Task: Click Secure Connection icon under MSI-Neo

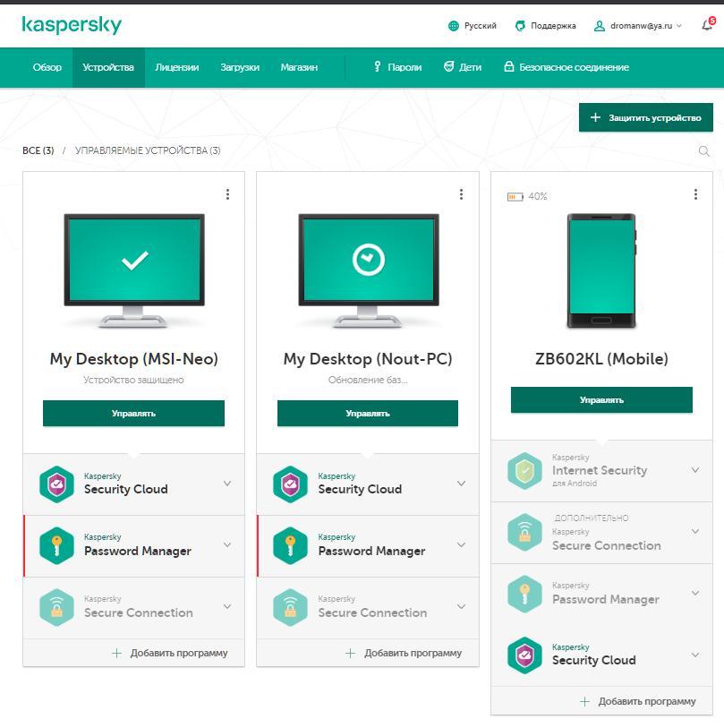Action: (x=56, y=607)
